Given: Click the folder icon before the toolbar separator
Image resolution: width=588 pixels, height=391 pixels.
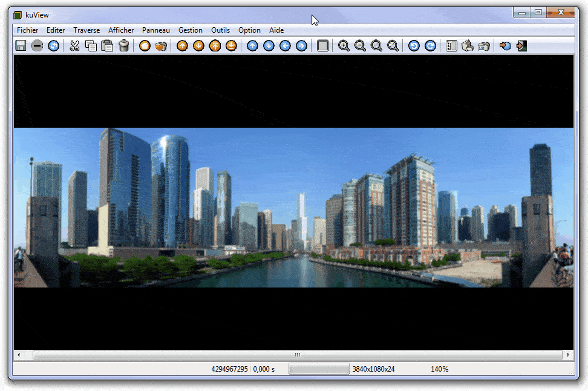Looking at the screenshot, I should point(484,46).
